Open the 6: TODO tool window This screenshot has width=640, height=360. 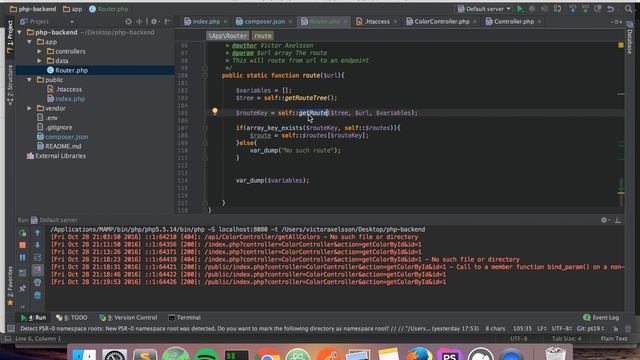(72, 318)
